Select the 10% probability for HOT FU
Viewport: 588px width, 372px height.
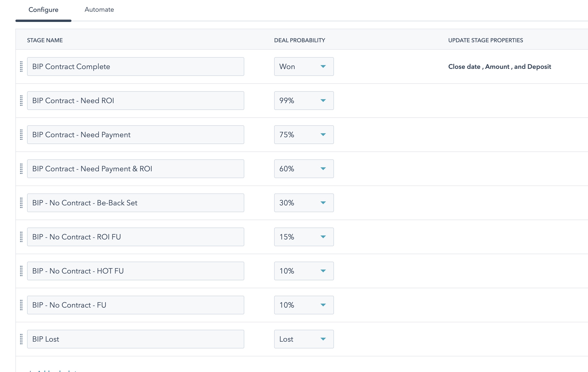pos(304,271)
